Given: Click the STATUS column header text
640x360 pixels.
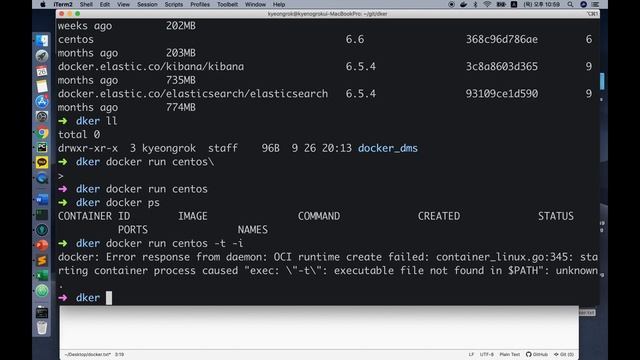Looking at the screenshot, I should click(556, 216).
